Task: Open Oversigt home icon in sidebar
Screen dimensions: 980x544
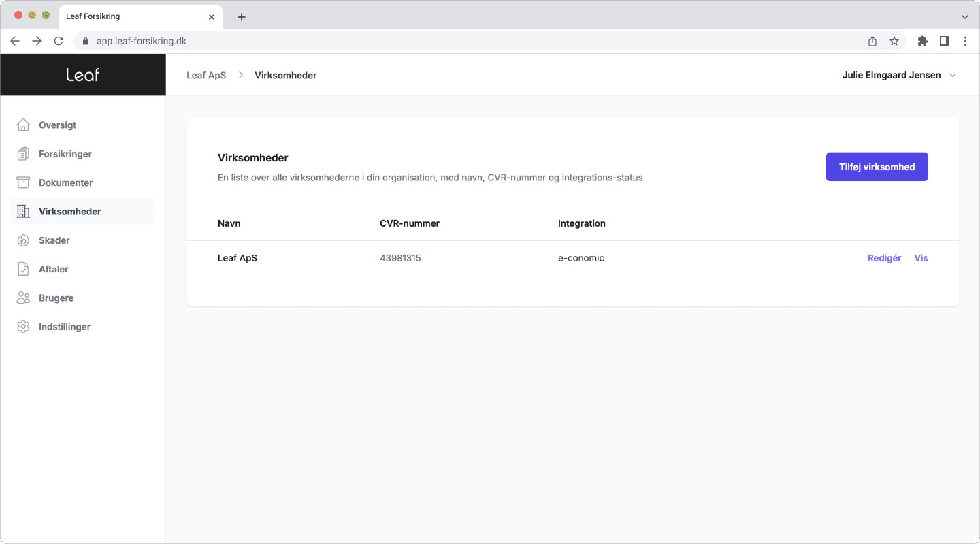Action: click(x=23, y=125)
